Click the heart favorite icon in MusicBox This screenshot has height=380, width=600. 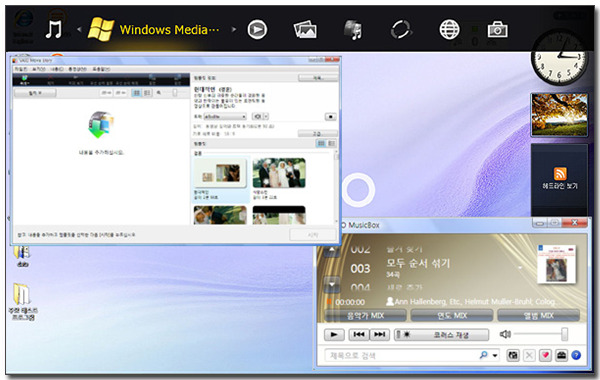(x=545, y=356)
